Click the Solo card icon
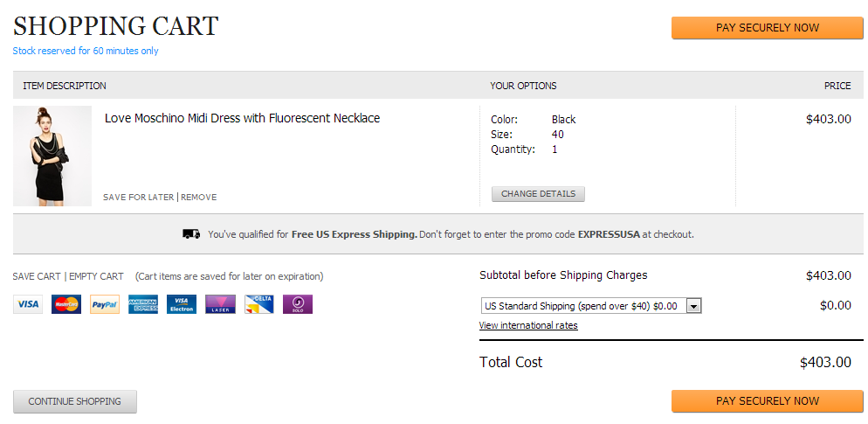Image resolution: width=868 pixels, height=424 pixels. (298, 304)
